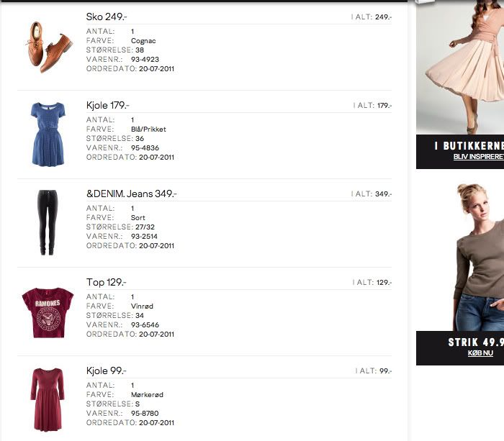Select item number 95-4836 text
This screenshot has height=441, width=504.
pyautogui.click(x=145, y=147)
